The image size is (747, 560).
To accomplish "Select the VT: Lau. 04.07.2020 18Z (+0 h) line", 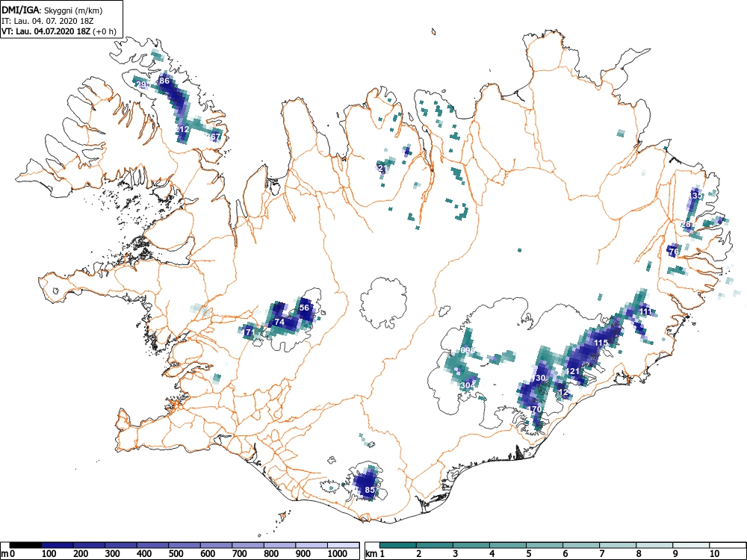I will tap(58, 32).
